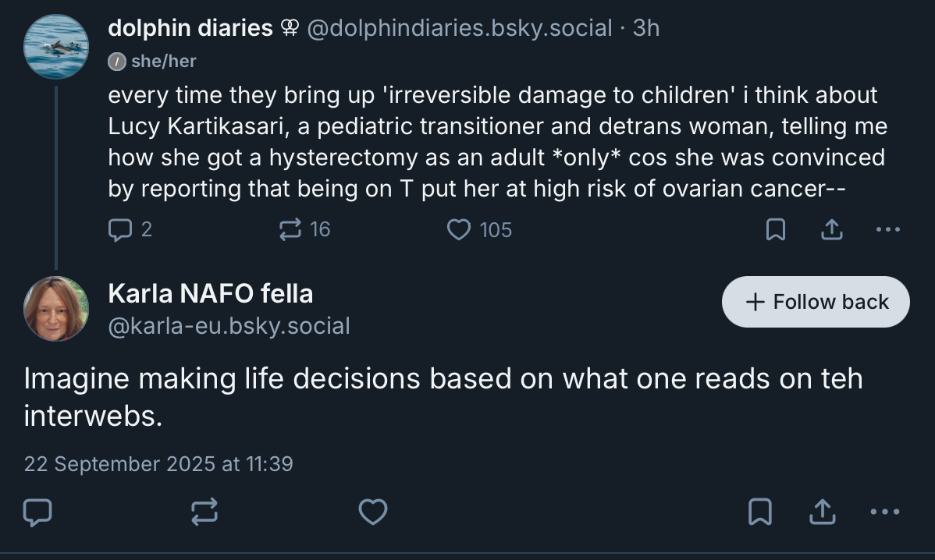Reply to the dolphin diaries post

[120, 229]
